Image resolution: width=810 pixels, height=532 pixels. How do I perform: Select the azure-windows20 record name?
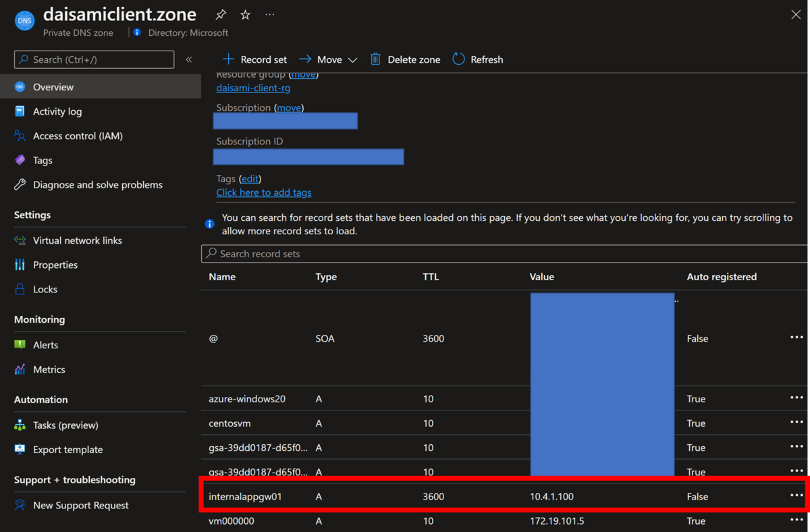[247, 399]
